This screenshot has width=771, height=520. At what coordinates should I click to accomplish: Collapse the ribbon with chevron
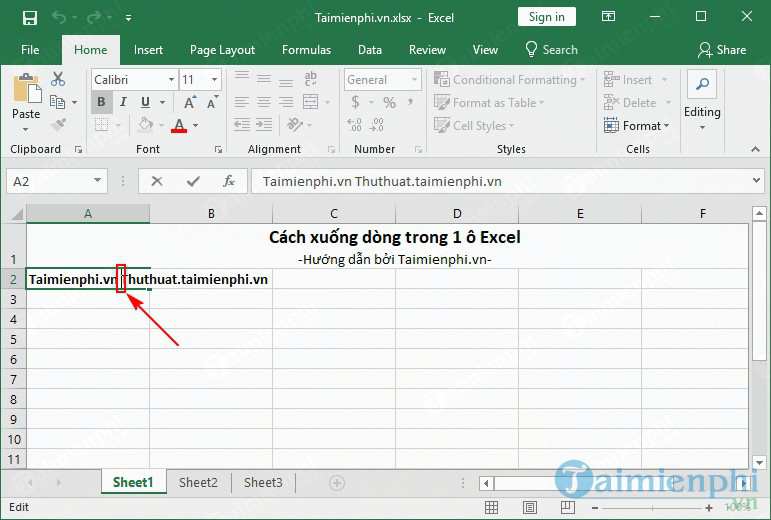click(756, 149)
